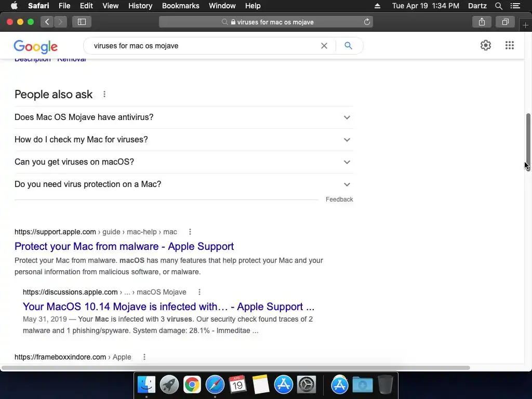Image resolution: width=532 pixels, height=399 pixels.
Task: Click the eject icon in menu bar
Action: 377,6
